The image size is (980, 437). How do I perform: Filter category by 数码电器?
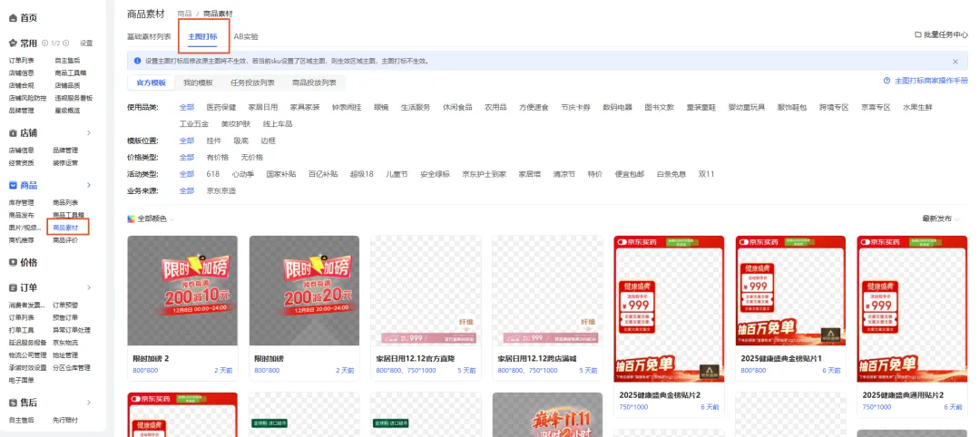pyautogui.click(x=618, y=107)
